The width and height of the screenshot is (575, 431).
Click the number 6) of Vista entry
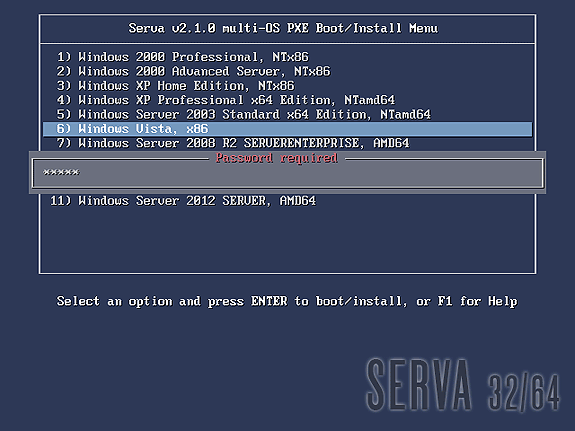pos(64,129)
